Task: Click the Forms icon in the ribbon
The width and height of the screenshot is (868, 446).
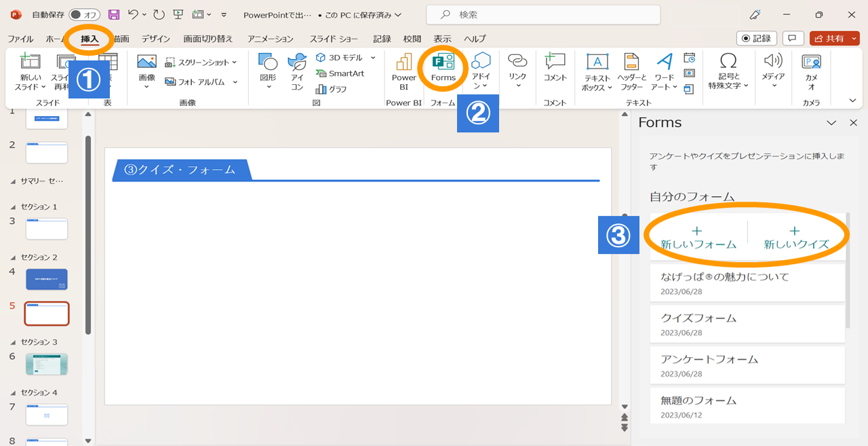Action: tap(443, 62)
